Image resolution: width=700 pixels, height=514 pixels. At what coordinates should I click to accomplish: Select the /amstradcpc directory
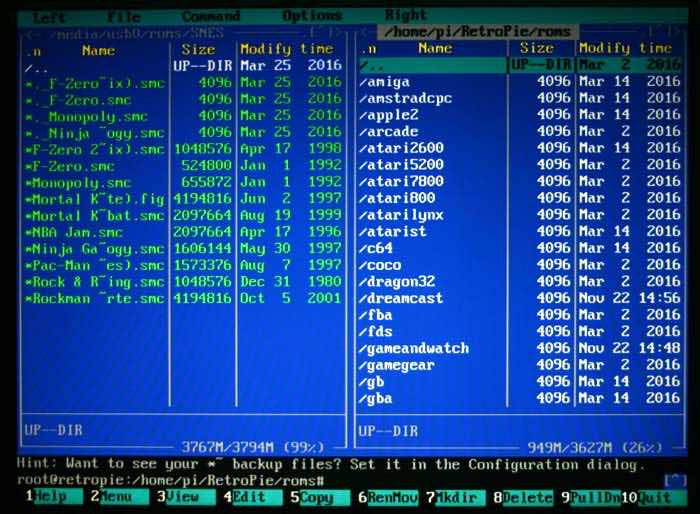coord(520,98)
